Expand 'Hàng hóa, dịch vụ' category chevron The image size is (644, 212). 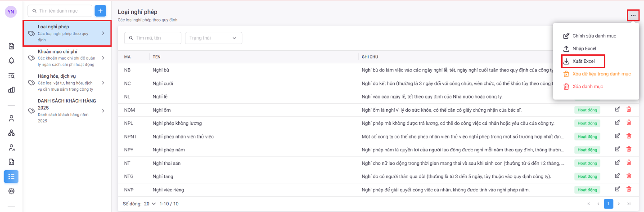103,83
